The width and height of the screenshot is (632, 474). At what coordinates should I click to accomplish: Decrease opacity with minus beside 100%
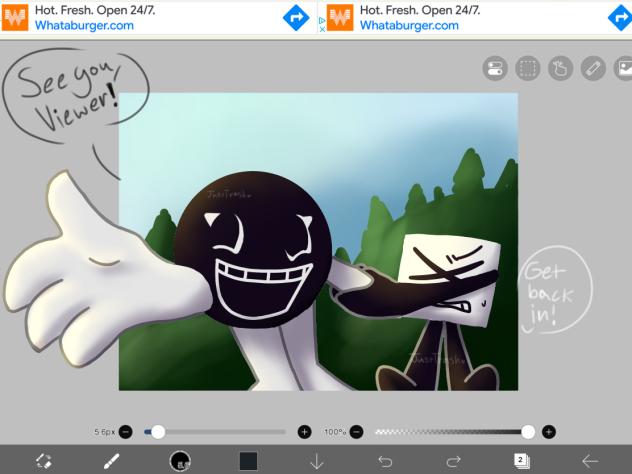coord(356,432)
